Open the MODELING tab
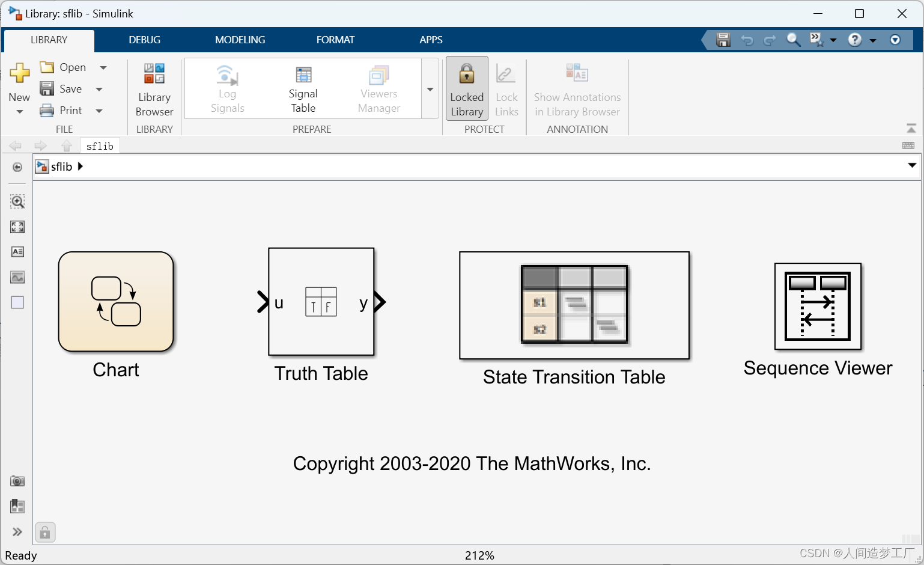924x565 pixels. pyautogui.click(x=240, y=40)
